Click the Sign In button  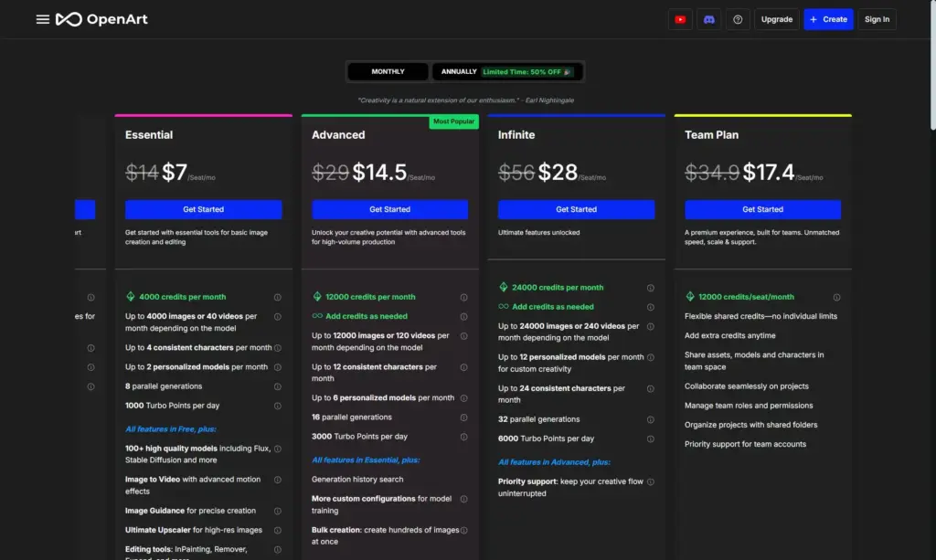click(877, 19)
